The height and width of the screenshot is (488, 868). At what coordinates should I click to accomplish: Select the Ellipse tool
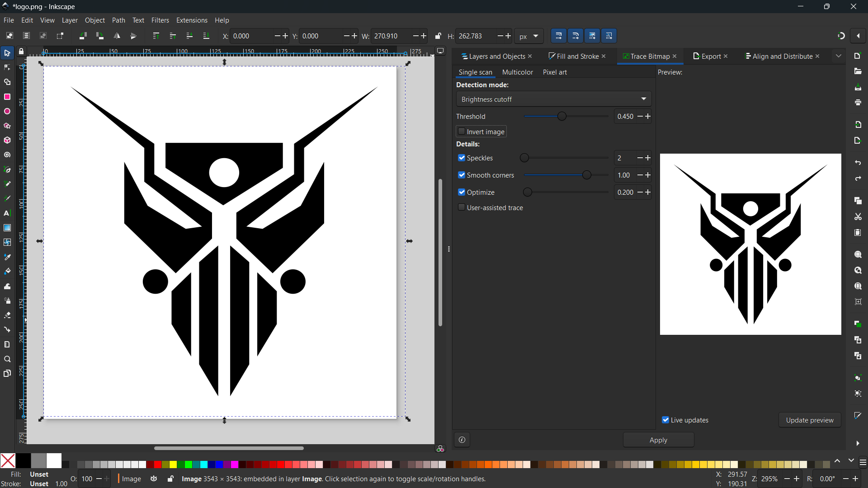[x=7, y=112]
